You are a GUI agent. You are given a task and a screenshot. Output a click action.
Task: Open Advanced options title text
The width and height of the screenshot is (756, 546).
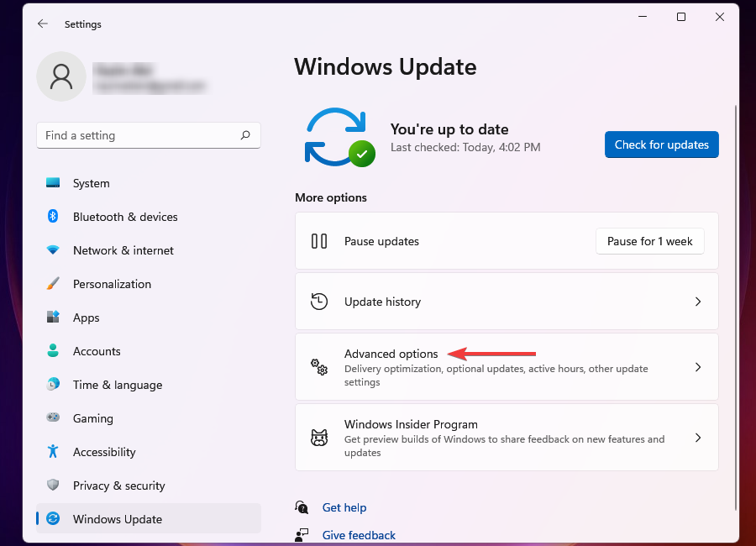pos(391,354)
